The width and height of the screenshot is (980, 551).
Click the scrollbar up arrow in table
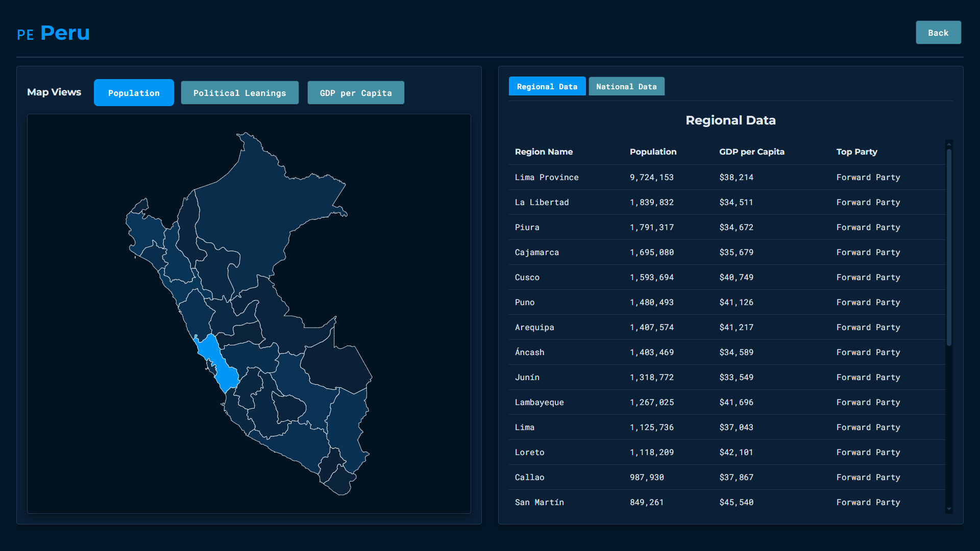point(949,144)
